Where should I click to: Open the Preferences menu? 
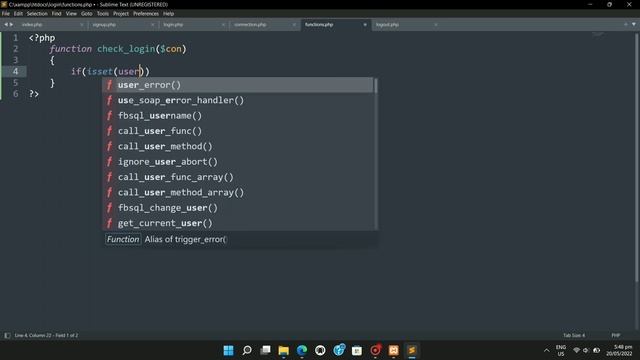[x=146, y=13]
